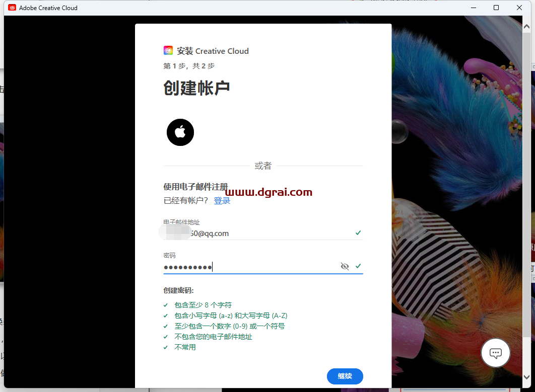Click the Creative Cloud logo beside 安装
This screenshot has width=535, height=392.
[168, 50]
